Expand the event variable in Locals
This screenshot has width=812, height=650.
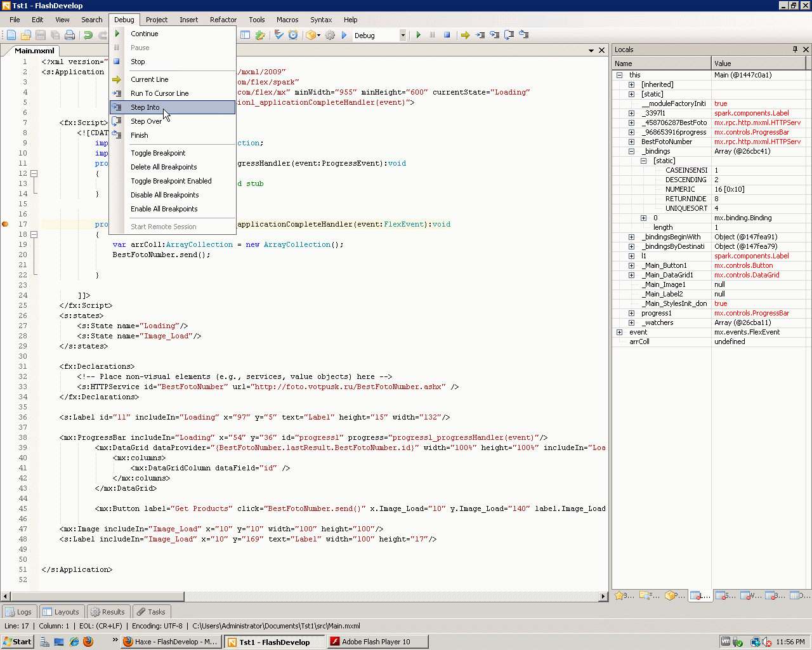click(x=619, y=333)
